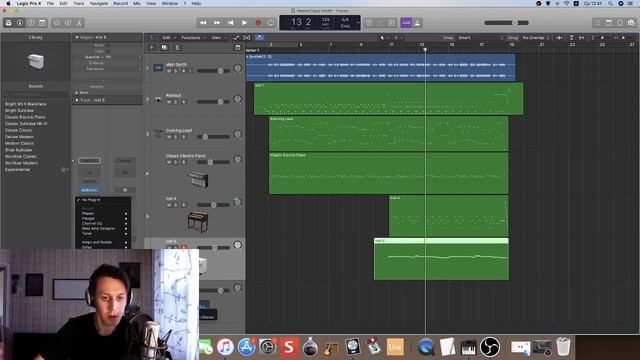Solo the Main Synth track

pyautogui.click(x=176, y=71)
